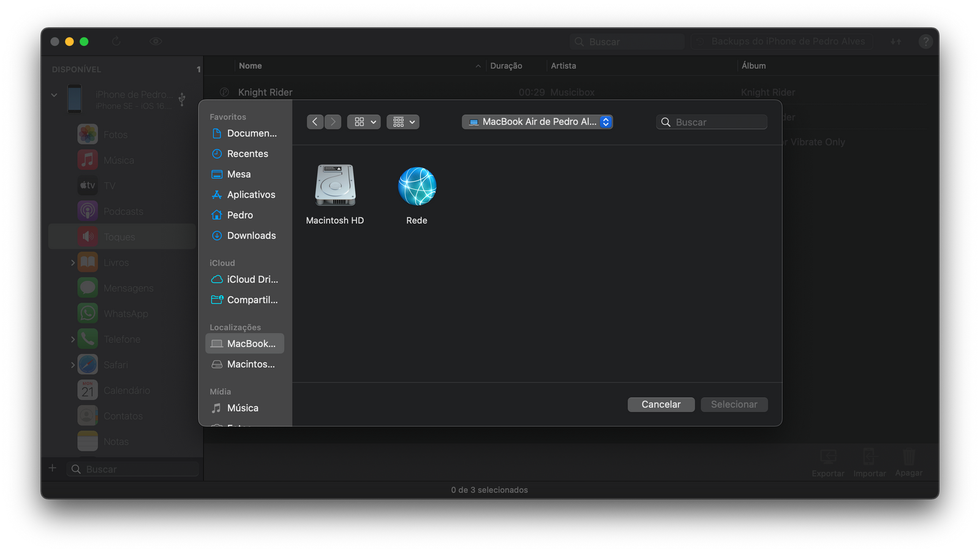Open the Macintosh HD drive icon
The image size is (980, 553).
(x=335, y=186)
